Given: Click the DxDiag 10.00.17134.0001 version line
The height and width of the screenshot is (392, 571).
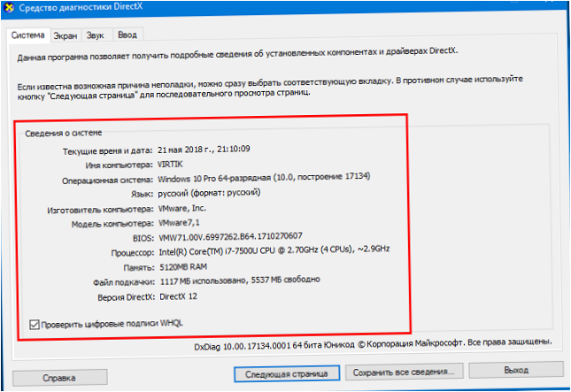Looking at the screenshot, I should (373, 343).
